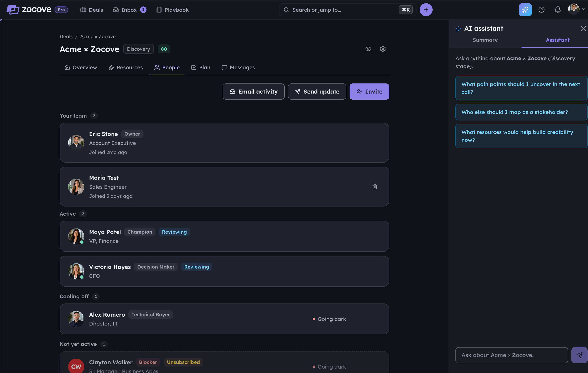The height and width of the screenshot is (373, 588).
Task: Open deal settings gear icon
Action: (x=383, y=49)
